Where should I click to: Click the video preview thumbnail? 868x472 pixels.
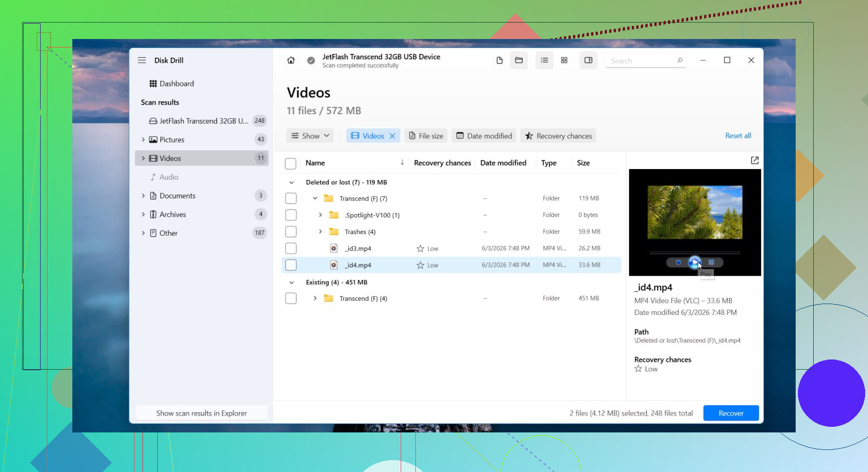point(695,213)
